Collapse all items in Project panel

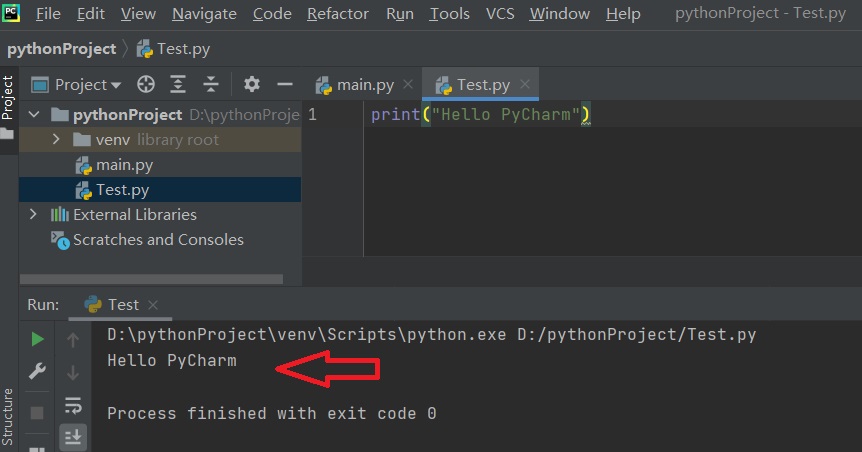tap(211, 84)
